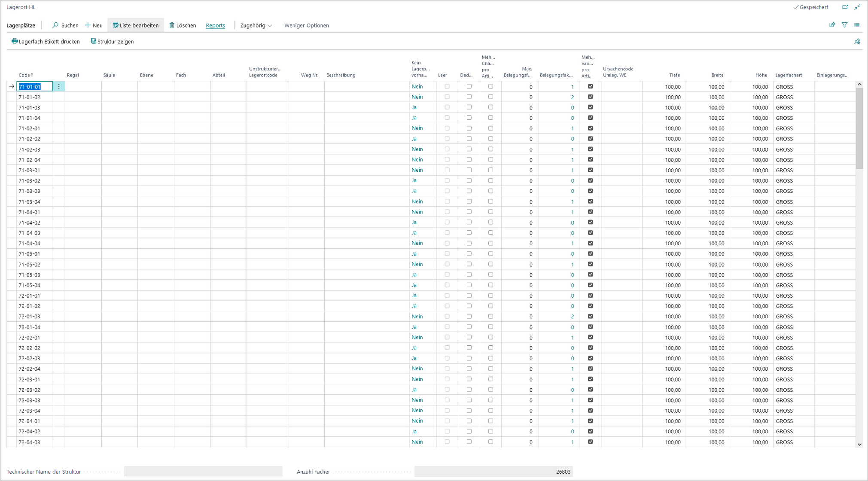Click Technischer Name der Struktur field
This screenshot has width=868, height=481.
(203, 472)
